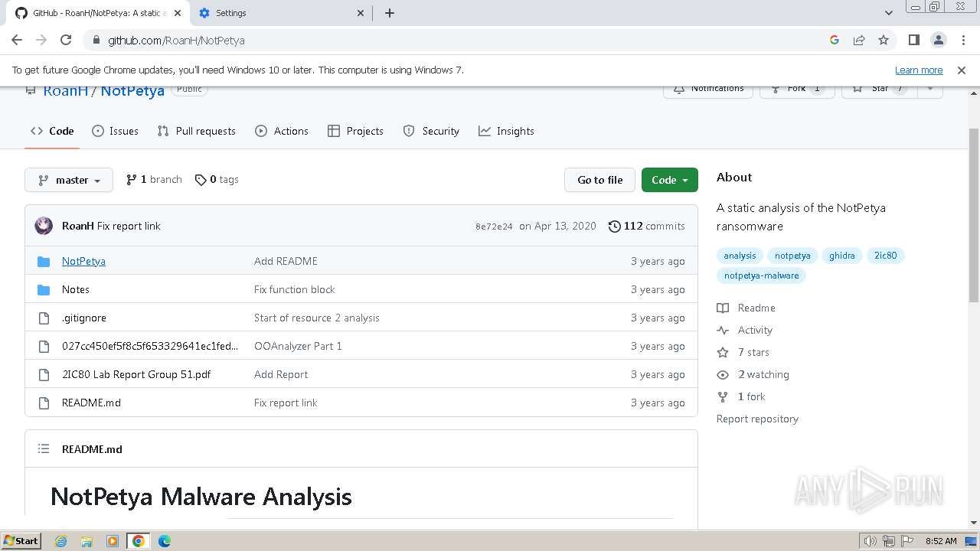This screenshot has height=551, width=980.
Task: Open the Activity link
Action: [x=745, y=330]
